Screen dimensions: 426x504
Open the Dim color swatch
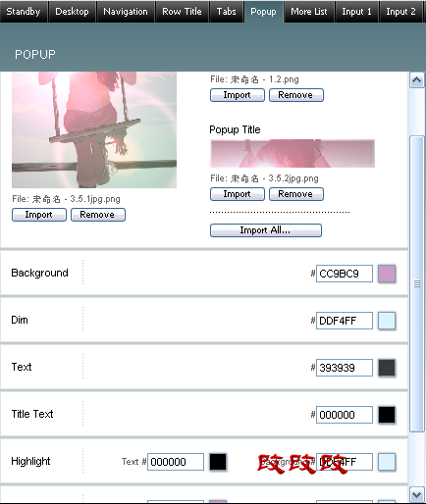pyautogui.click(x=387, y=321)
